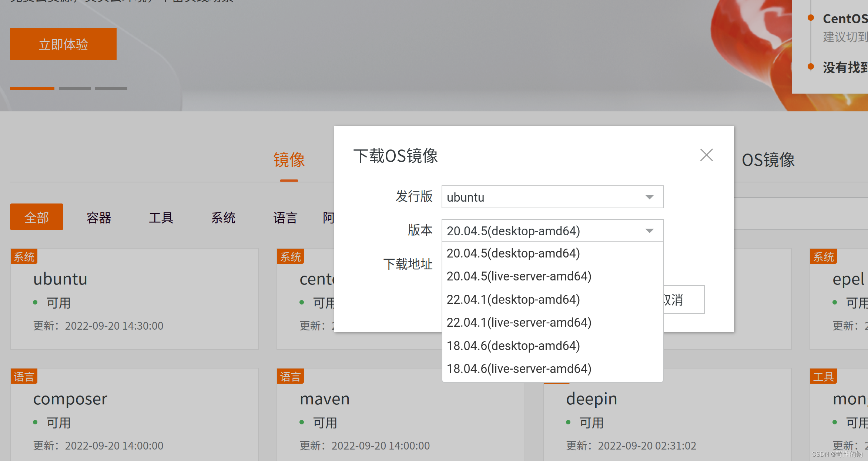The width and height of the screenshot is (868, 461).
Task: Choose 18.04.6(live-server-amd64) option
Action: click(519, 369)
